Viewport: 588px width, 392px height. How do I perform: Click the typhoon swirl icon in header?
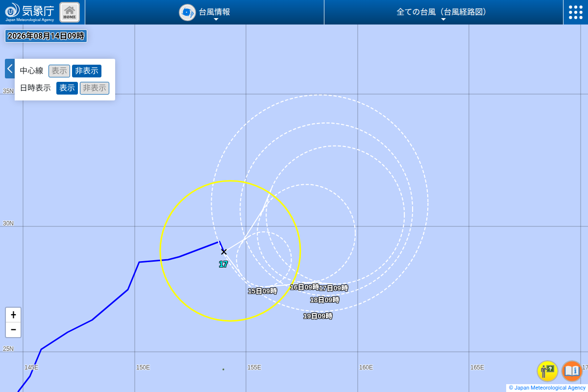click(187, 12)
